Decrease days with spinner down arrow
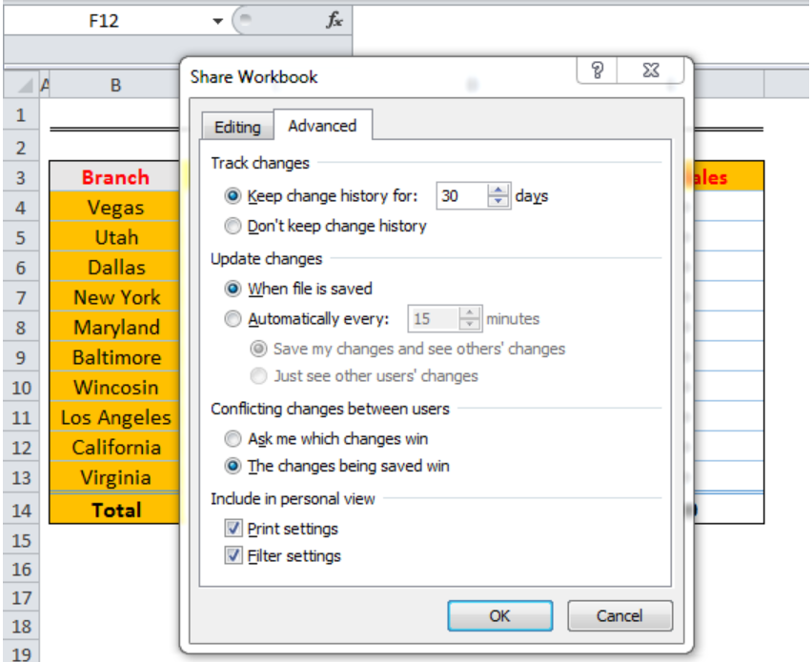This screenshot has height=662, width=812. 498,201
